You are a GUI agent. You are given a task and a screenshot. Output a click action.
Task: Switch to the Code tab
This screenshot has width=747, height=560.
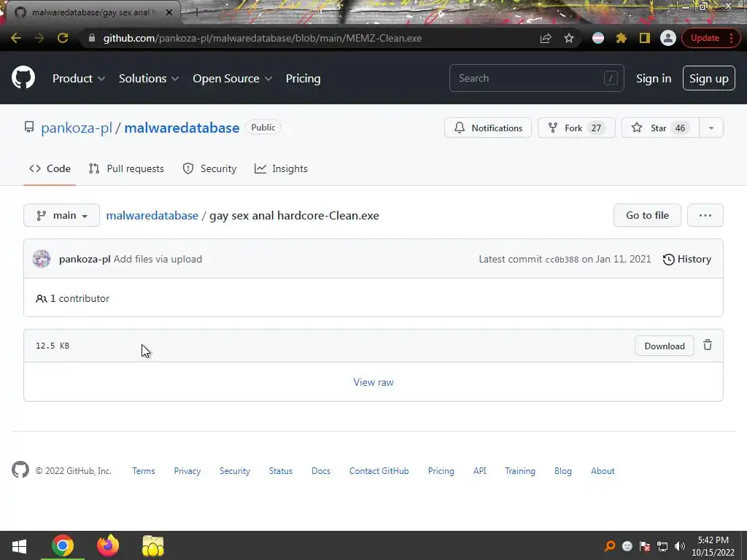(50, 168)
